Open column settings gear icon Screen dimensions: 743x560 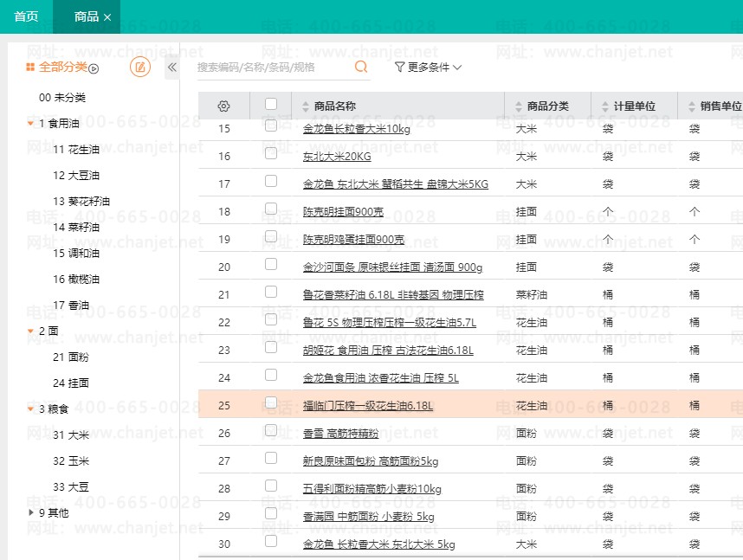(223, 106)
